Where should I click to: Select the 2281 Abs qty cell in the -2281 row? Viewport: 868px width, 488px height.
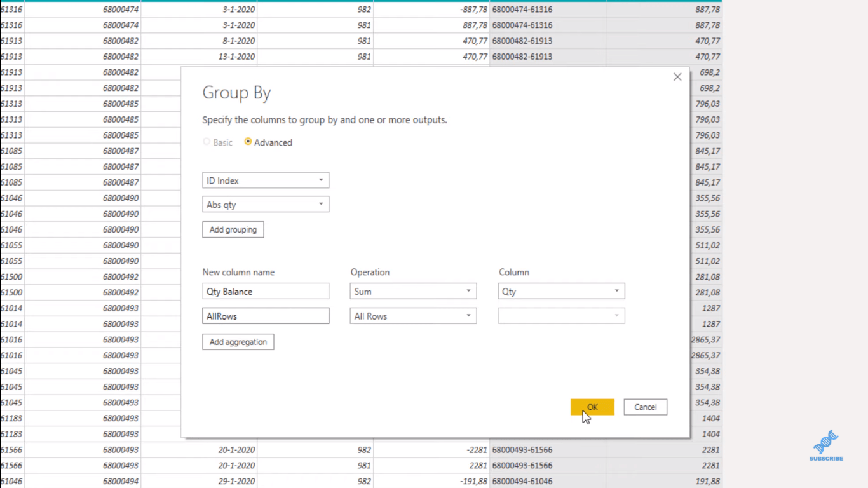tap(664, 450)
